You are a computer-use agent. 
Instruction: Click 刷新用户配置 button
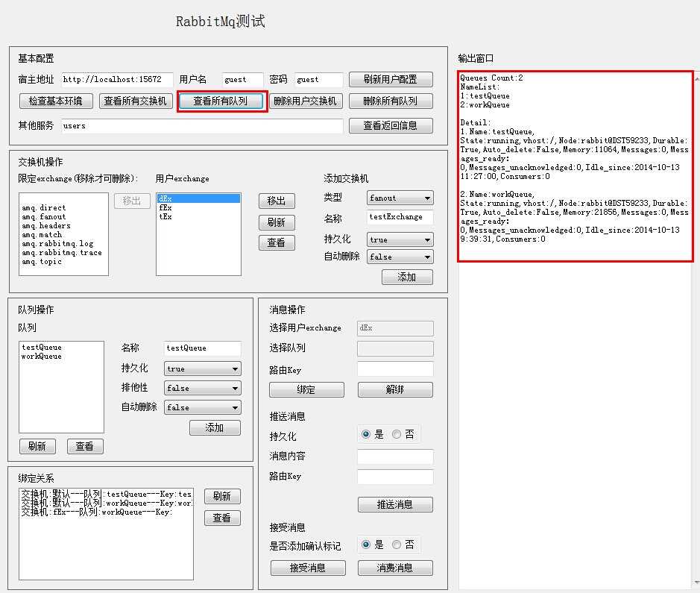391,79
